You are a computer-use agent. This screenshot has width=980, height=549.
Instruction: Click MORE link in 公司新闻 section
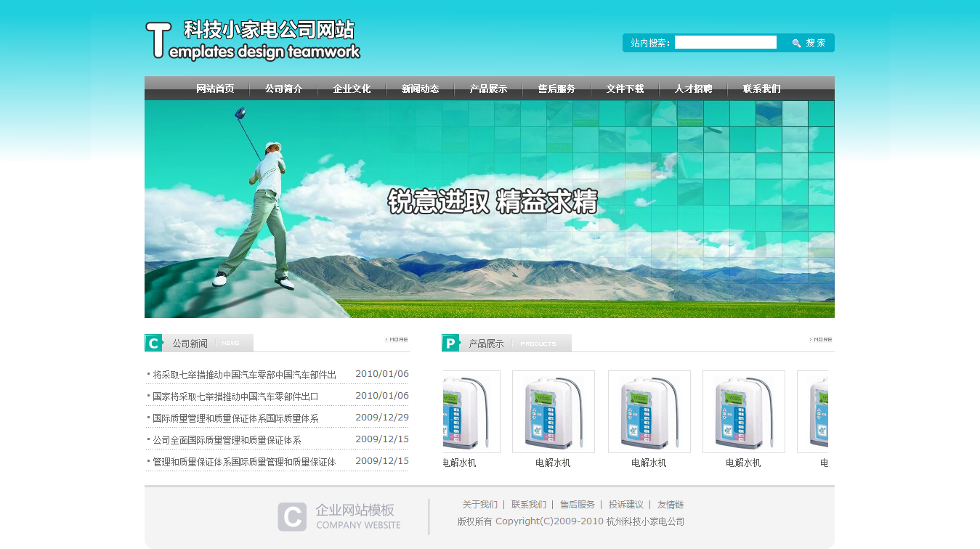tap(397, 339)
